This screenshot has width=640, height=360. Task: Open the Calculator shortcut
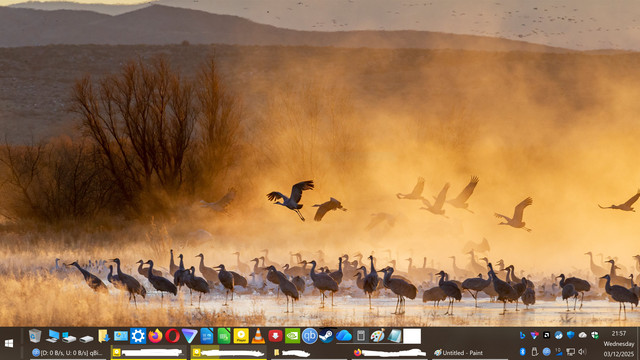361,336
